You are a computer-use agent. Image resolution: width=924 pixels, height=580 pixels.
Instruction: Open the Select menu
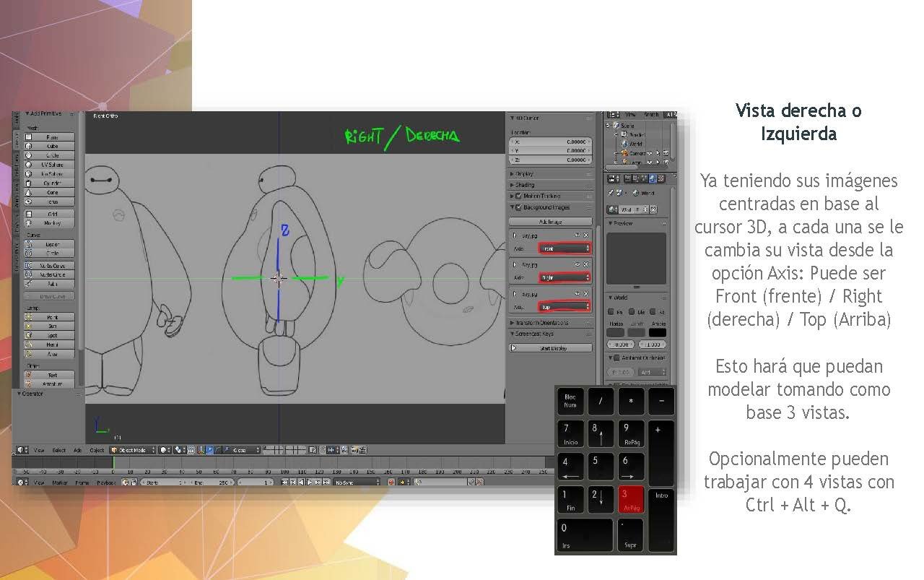click(x=58, y=450)
